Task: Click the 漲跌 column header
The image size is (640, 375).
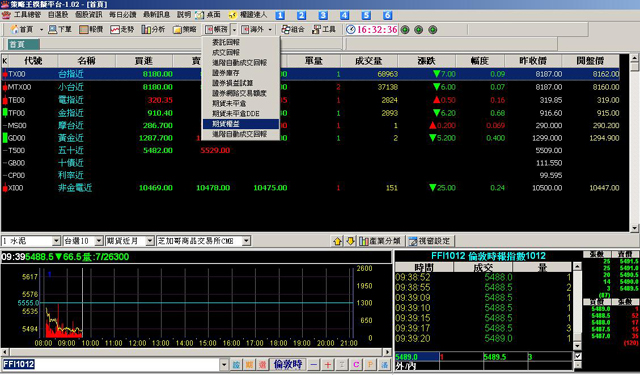Action: point(426,61)
